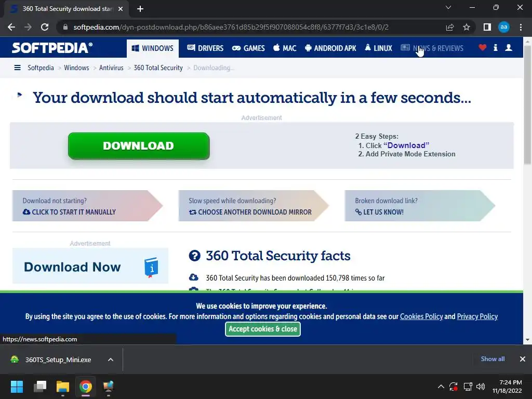Open the Cookies Policy link
The image size is (532, 399).
(x=421, y=316)
